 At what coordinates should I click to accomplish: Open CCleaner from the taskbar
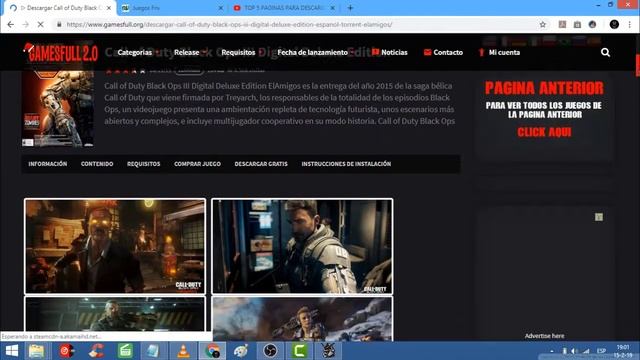point(96,351)
